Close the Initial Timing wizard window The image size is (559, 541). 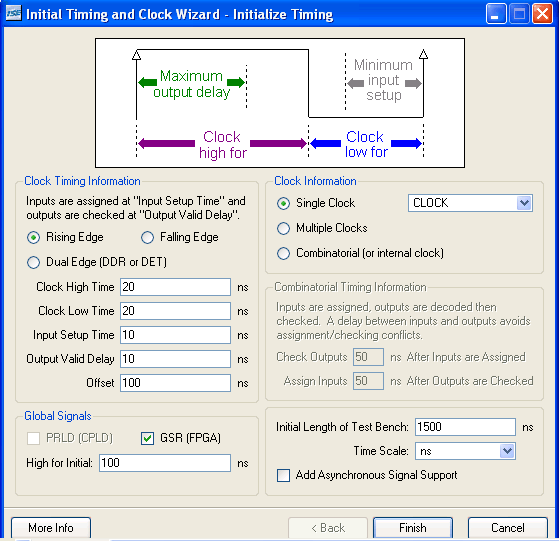click(542, 14)
